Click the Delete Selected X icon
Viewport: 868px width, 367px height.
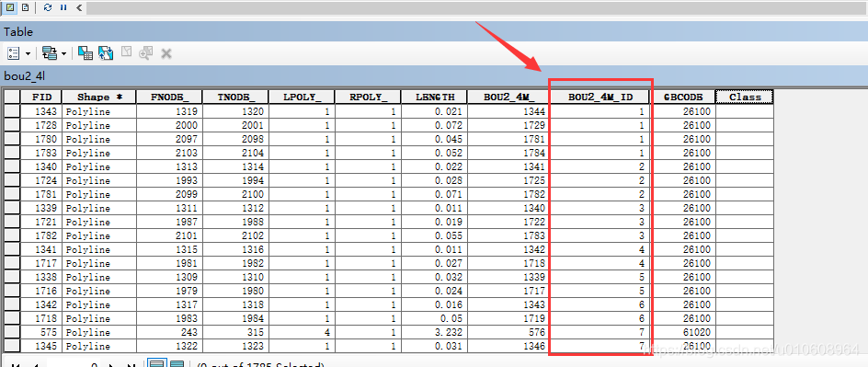[x=166, y=53]
